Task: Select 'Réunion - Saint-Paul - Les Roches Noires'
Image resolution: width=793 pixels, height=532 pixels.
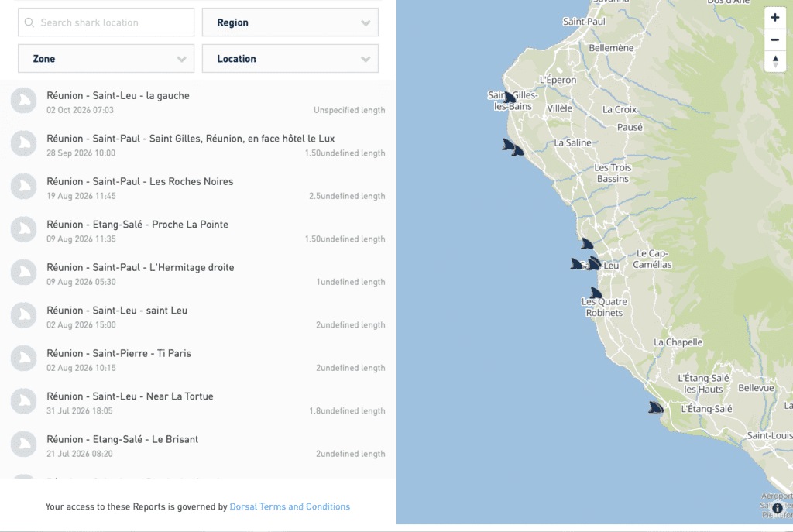Action: (x=140, y=181)
